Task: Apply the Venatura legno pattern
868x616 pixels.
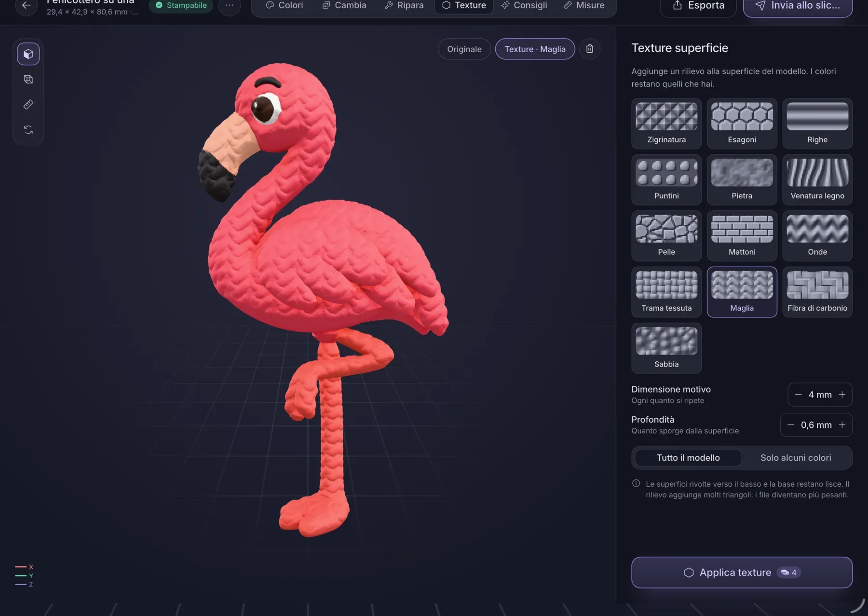Action: point(817,179)
